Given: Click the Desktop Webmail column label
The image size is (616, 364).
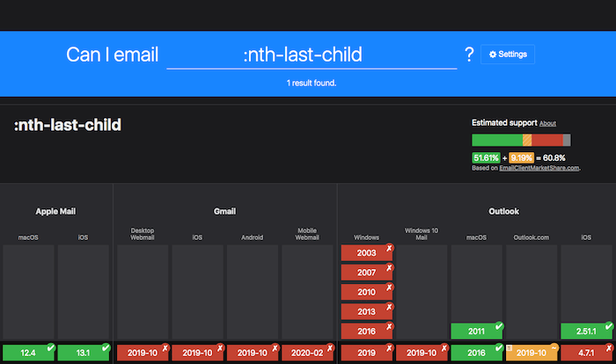Looking at the screenshot, I should [143, 234].
